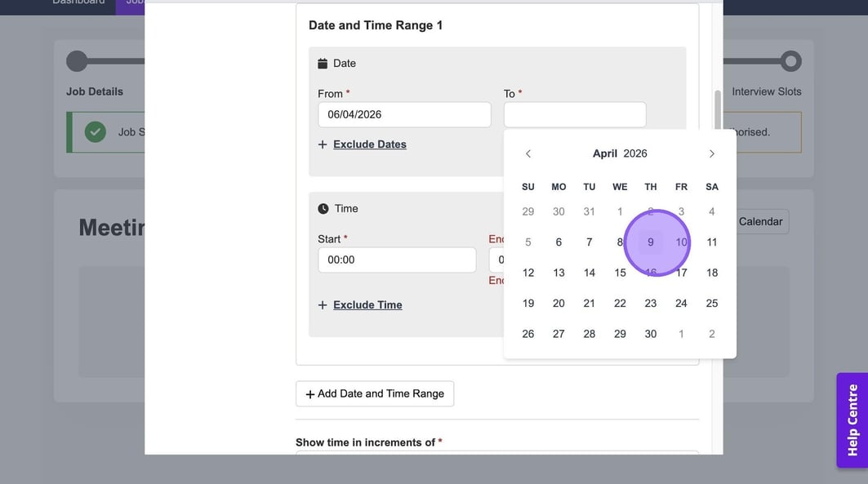
Task: Go to next month in calendar
Action: 711,153
